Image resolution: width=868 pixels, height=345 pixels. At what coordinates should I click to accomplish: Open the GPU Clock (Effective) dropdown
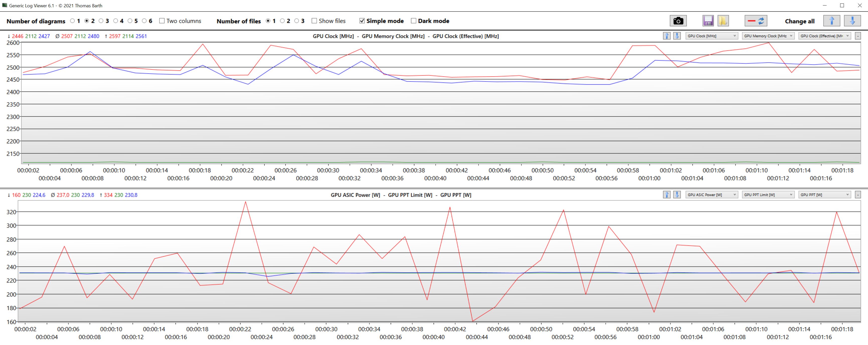tap(825, 36)
